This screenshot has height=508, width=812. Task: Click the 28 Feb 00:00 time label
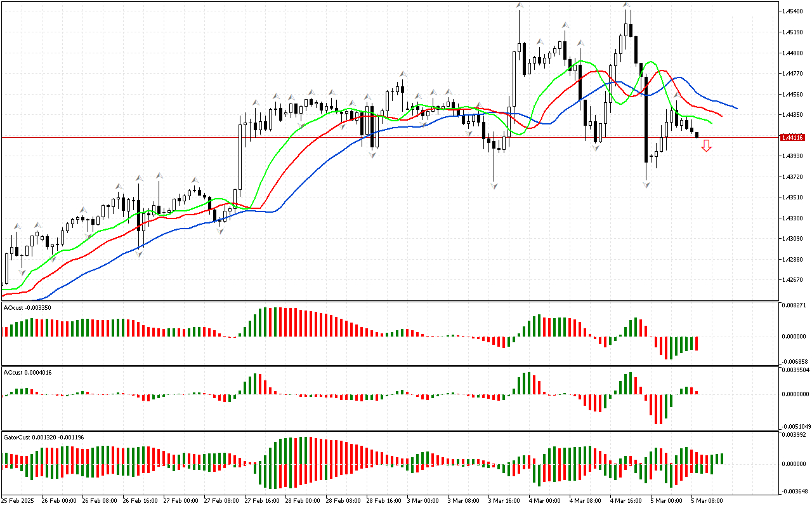304,501
